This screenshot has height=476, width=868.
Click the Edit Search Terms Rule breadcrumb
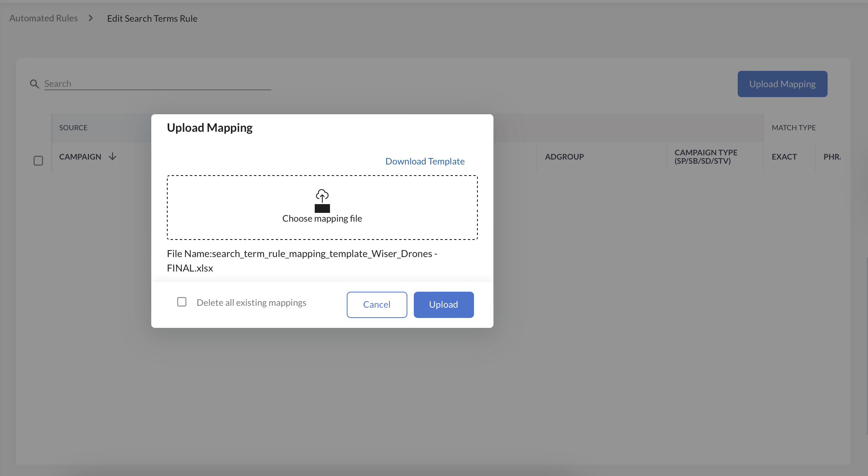tap(152, 18)
